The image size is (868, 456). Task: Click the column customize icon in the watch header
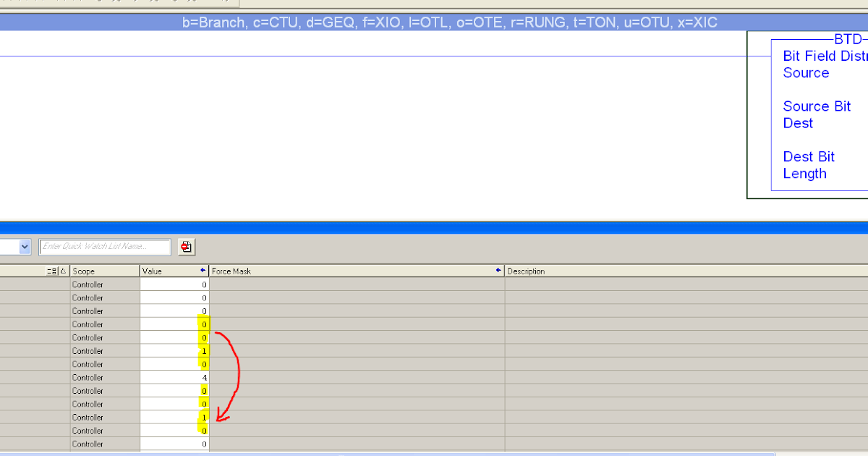click(x=50, y=271)
